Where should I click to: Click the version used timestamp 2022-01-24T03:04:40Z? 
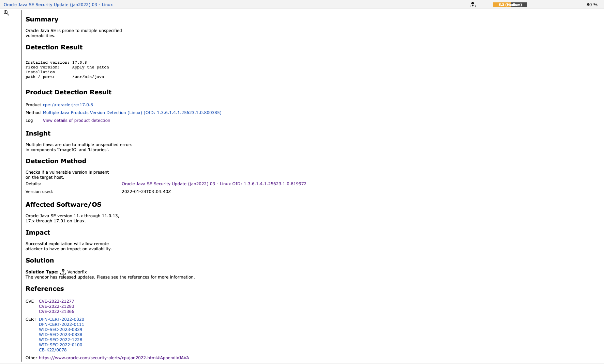point(146,192)
